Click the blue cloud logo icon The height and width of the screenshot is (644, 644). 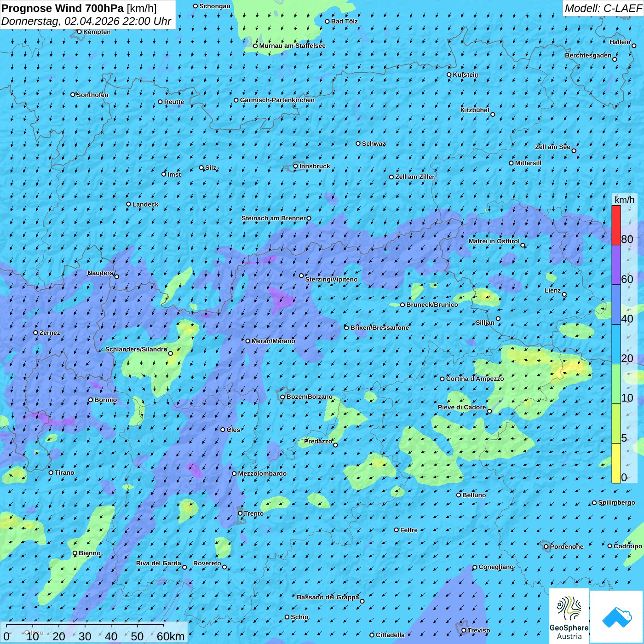[x=617, y=617]
